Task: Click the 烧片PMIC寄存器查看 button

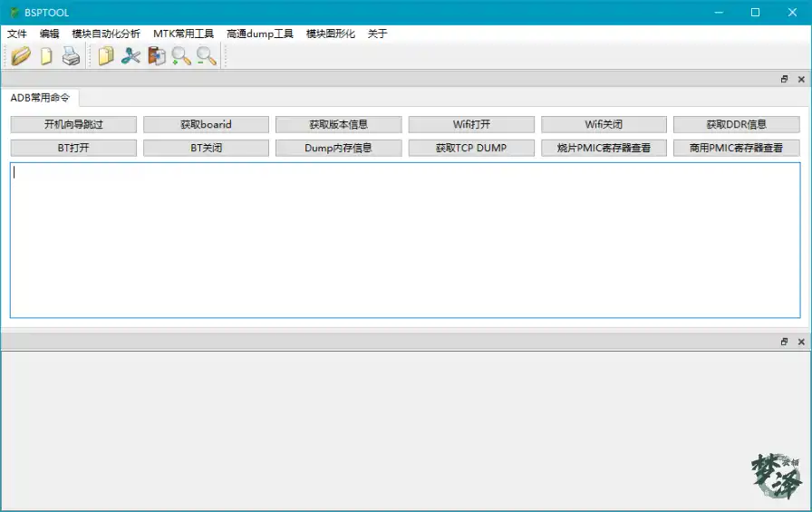Action: tap(604, 148)
